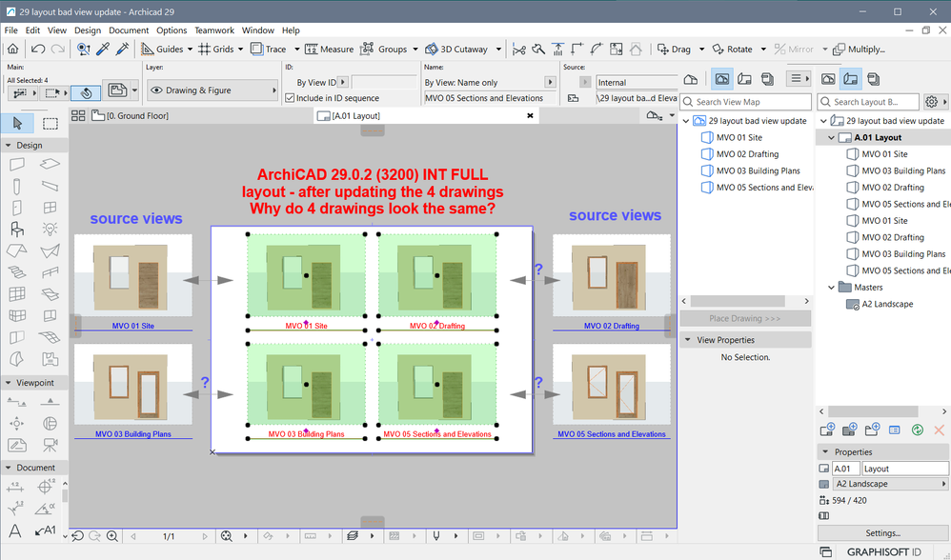Viewport: 951px width, 560px height.
Task: Inject Parameters syringe icon
Action: tap(122, 50)
